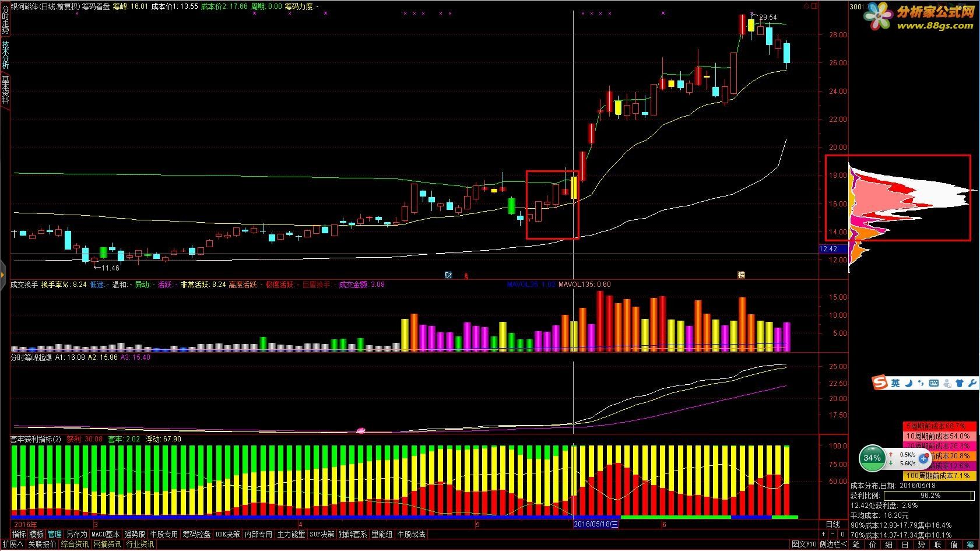Switch sidebar to 细 tab
980x551 pixels.
pos(889,545)
